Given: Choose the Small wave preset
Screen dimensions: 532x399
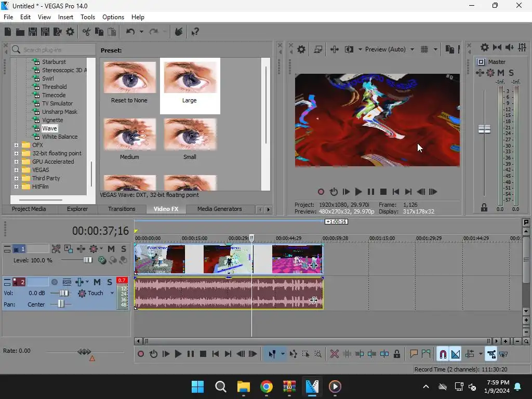Looking at the screenshot, I should point(190,139).
